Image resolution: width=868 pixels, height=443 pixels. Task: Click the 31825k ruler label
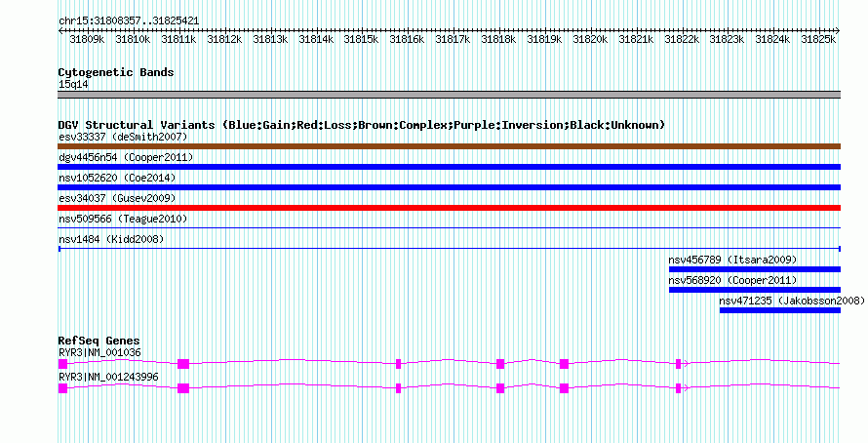tap(818, 39)
